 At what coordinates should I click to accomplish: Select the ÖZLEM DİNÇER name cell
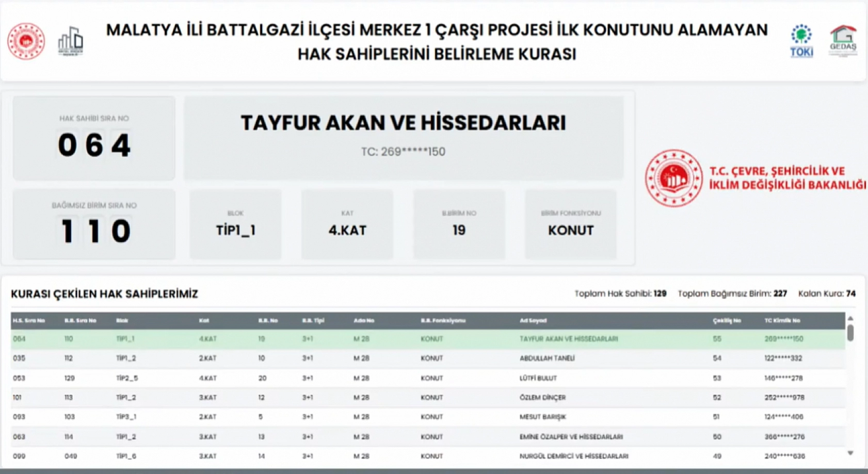click(542, 398)
